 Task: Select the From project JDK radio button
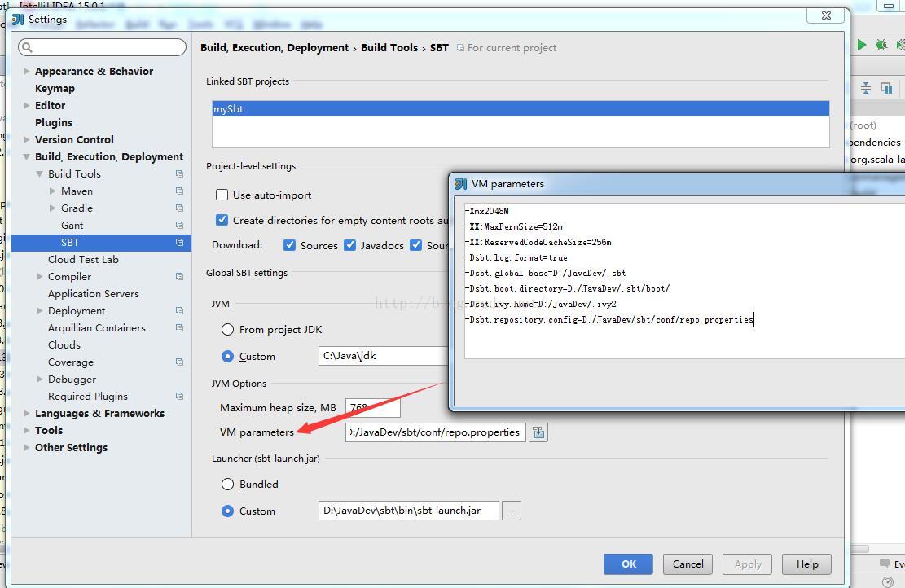click(227, 330)
